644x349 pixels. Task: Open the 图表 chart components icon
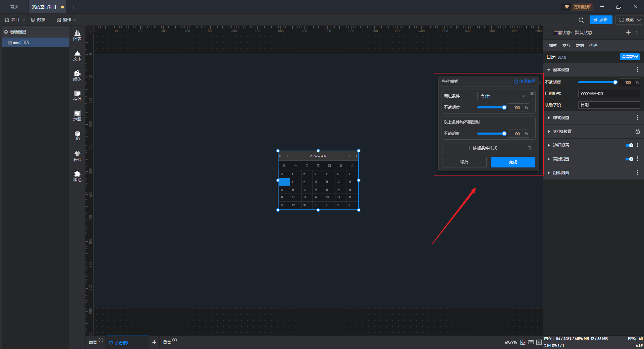click(x=77, y=35)
